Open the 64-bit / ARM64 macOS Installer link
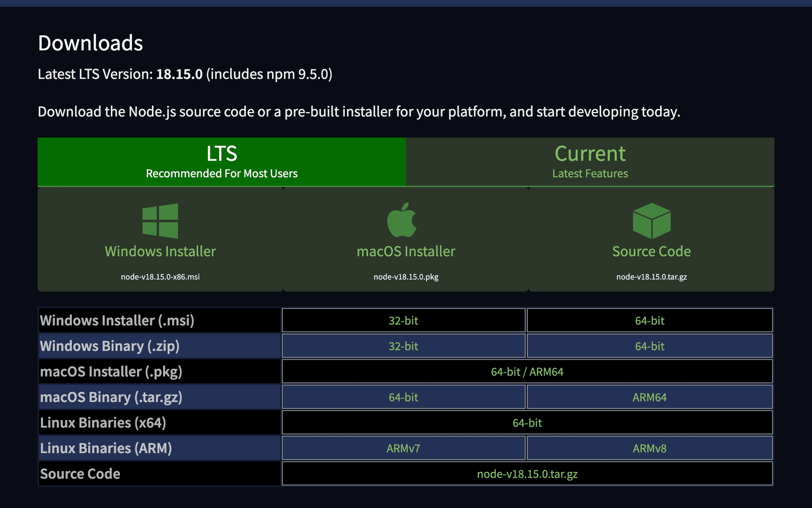The height and width of the screenshot is (508, 812). coord(527,372)
